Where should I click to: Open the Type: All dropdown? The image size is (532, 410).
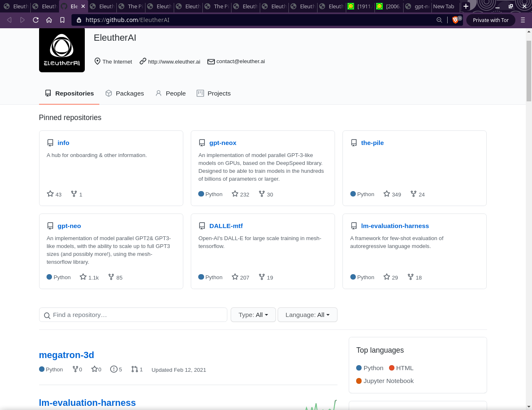pos(253,315)
